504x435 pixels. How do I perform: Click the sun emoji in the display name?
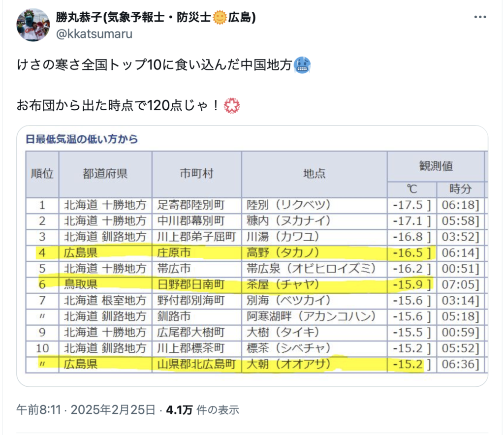pyautogui.click(x=219, y=17)
